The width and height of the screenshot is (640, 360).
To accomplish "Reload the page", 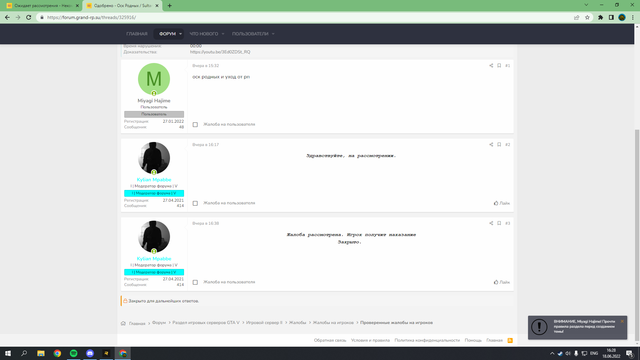I will pyautogui.click(x=29, y=17).
